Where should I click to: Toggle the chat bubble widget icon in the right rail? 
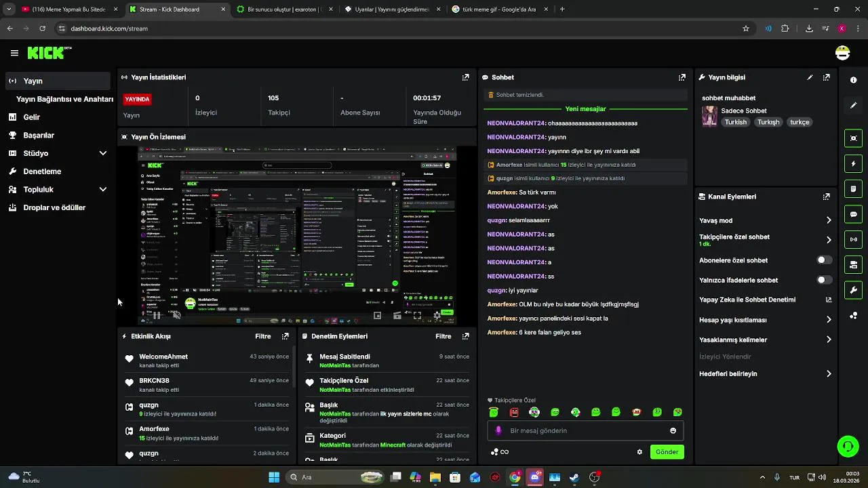click(853, 214)
